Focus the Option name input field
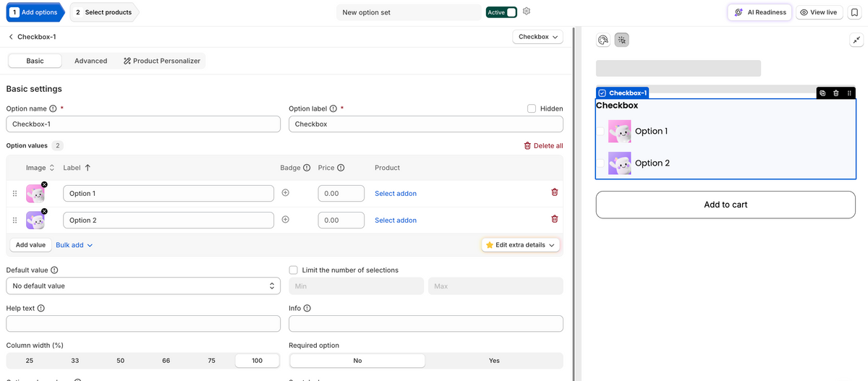The image size is (868, 381). (x=143, y=124)
